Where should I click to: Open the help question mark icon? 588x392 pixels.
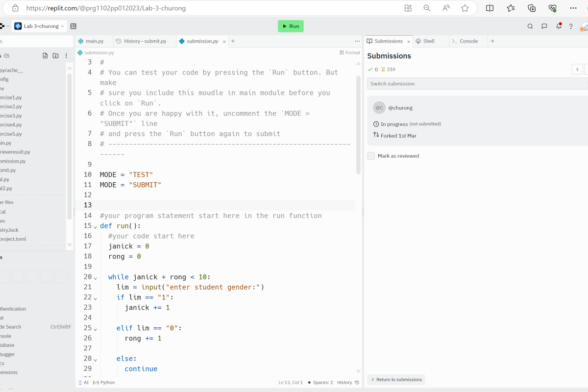click(x=571, y=26)
